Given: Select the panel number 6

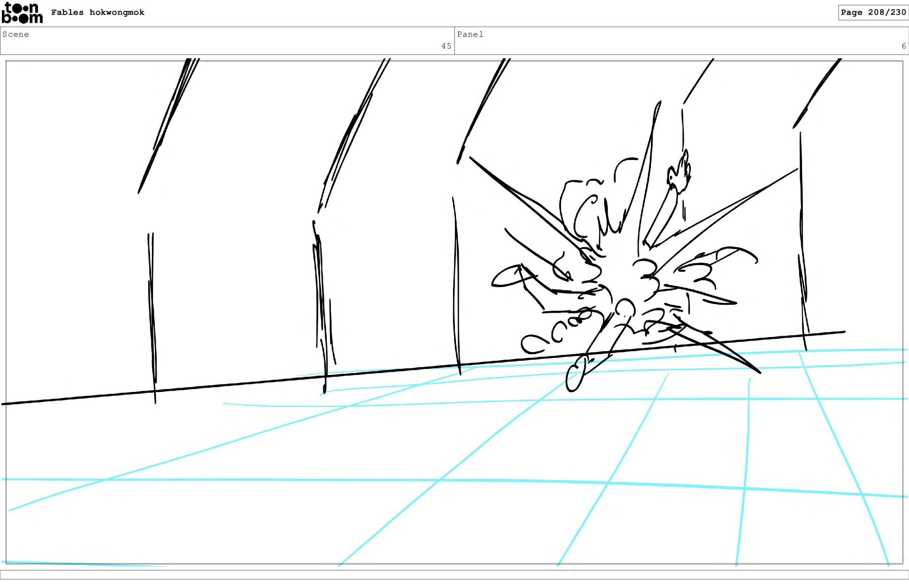Looking at the screenshot, I should 903,46.
